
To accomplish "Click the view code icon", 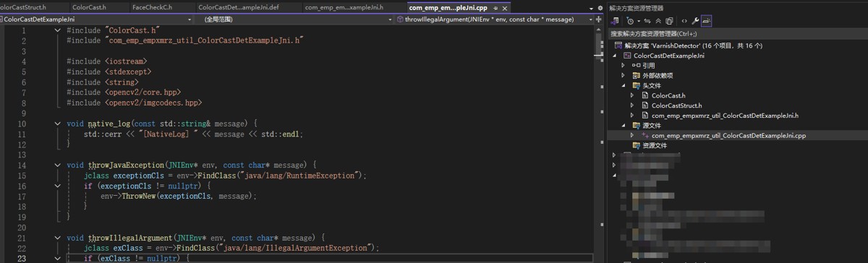I will [684, 21].
